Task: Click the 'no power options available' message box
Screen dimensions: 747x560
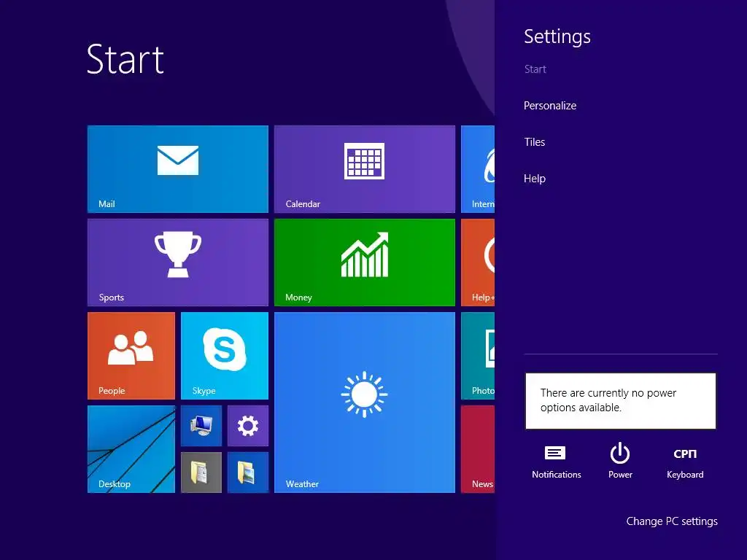Action: (x=620, y=401)
